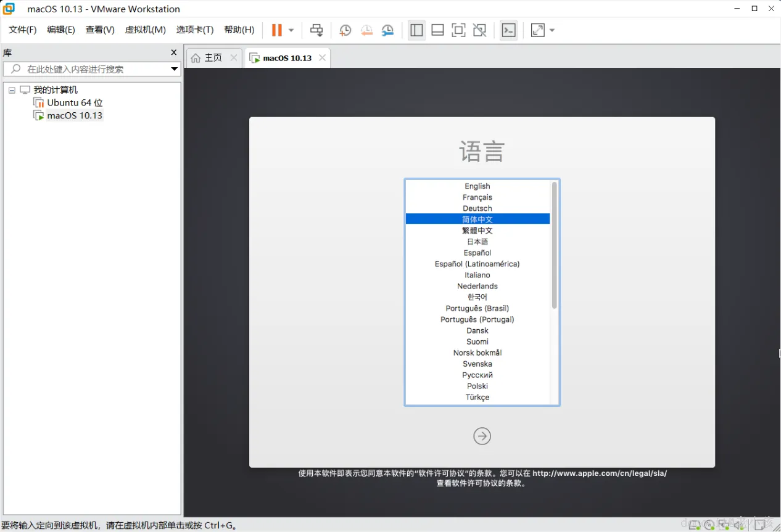Click the apple.com legal SLA link
Viewport: 781px width, 532px height.
pyautogui.click(x=600, y=473)
